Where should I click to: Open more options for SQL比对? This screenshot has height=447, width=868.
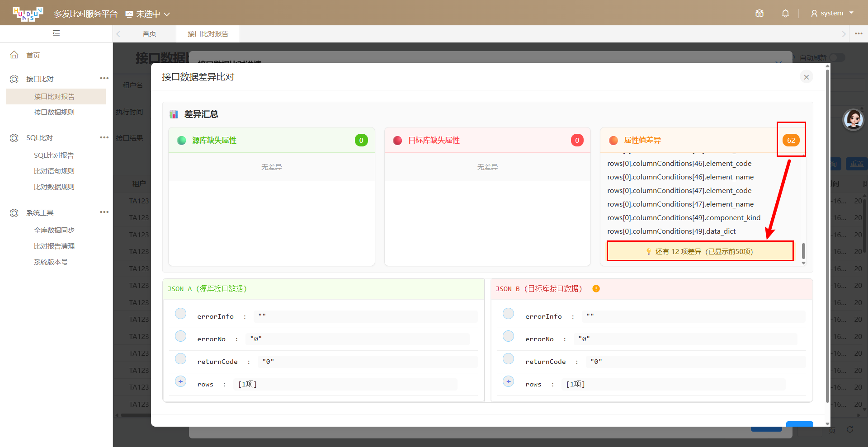pos(104,137)
